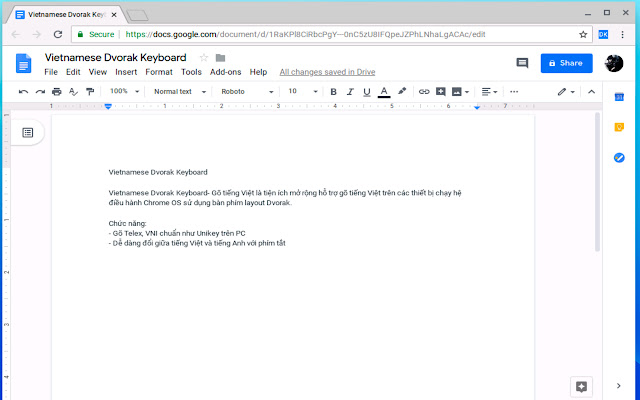
Task: Click the Undo arrow icon
Action: click(x=23, y=92)
